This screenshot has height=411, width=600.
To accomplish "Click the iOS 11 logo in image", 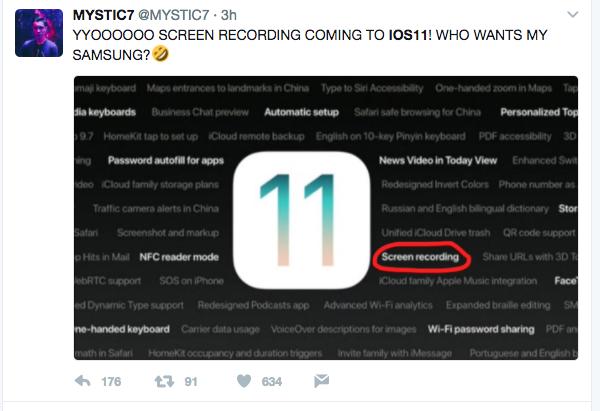I will point(301,220).
